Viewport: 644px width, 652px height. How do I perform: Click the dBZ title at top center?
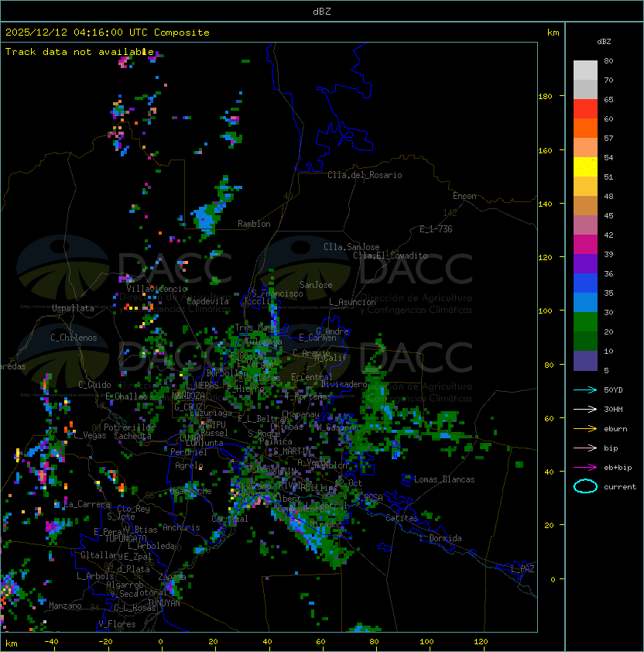322,11
